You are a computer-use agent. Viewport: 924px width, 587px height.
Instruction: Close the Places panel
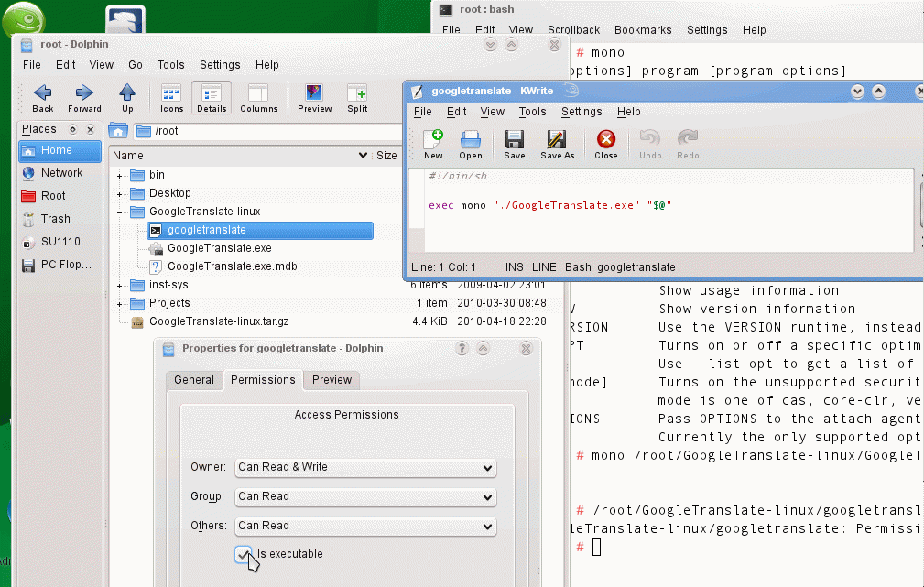pyautogui.click(x=90, y=129)
